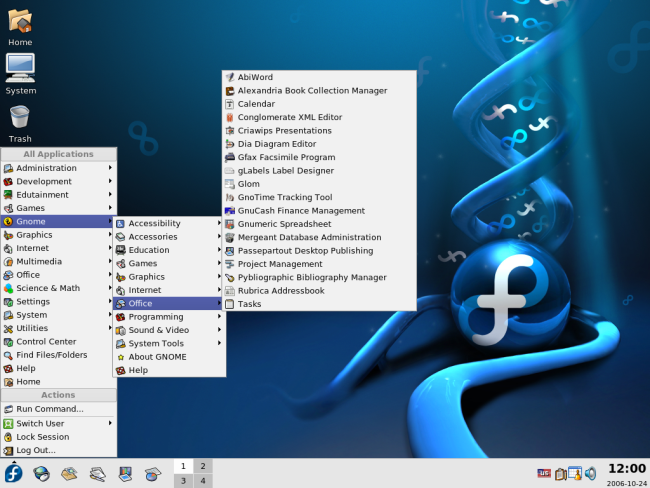Screen dimensions: 650x488
Task: Launch Project Management application
Action: point(319,264)
